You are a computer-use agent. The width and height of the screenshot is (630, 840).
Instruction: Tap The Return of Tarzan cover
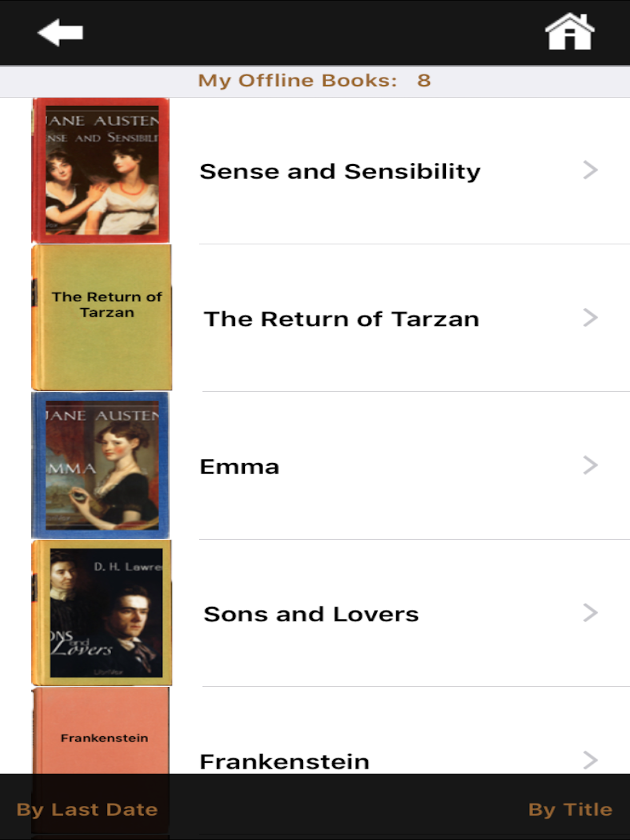pyautogui.click(x=102, y=318)
